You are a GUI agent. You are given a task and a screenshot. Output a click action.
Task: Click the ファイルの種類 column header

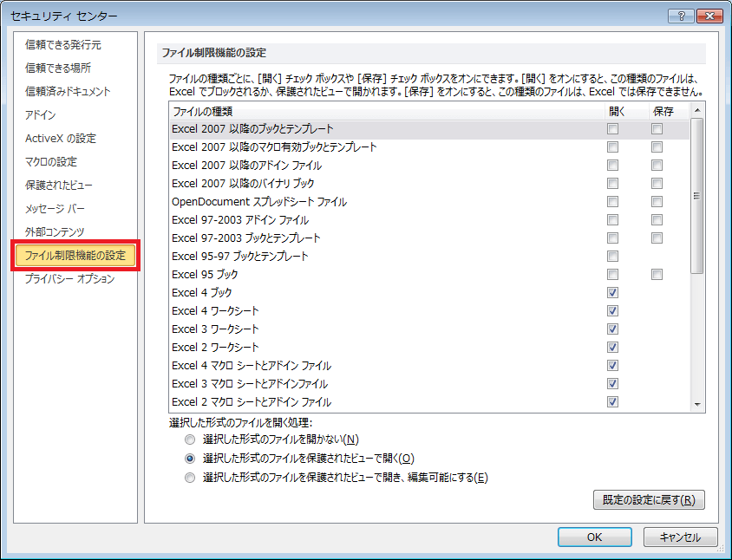tap(387, 112)
